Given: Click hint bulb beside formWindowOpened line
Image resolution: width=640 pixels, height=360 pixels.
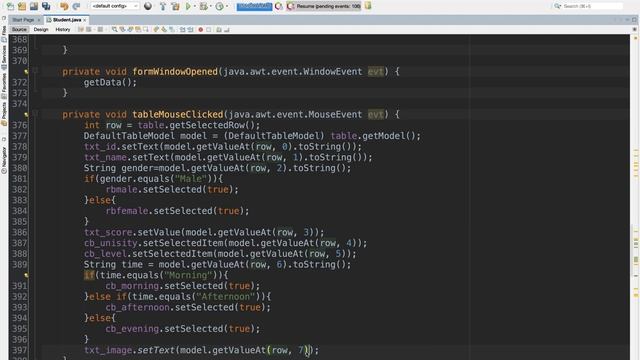Looking at the screenshot, I should pos(26,72).
